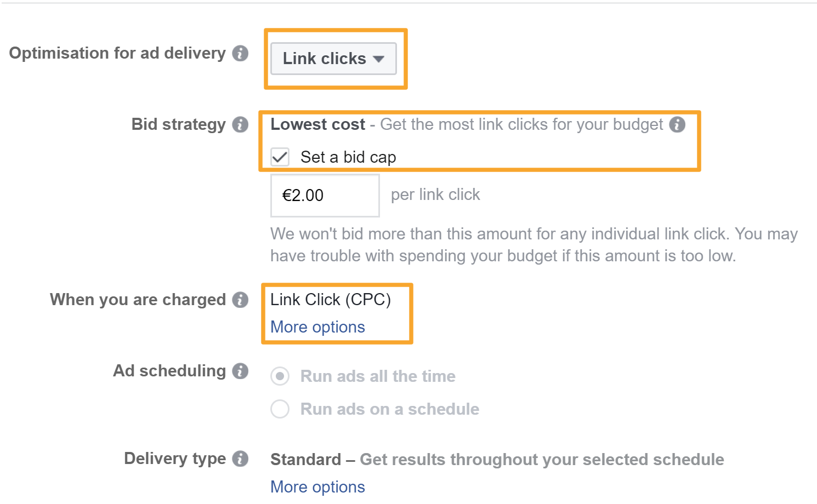The height and width of the screenshot is (504, 817).
Task: Open More options under Delivery type
Action: (317, 486)
